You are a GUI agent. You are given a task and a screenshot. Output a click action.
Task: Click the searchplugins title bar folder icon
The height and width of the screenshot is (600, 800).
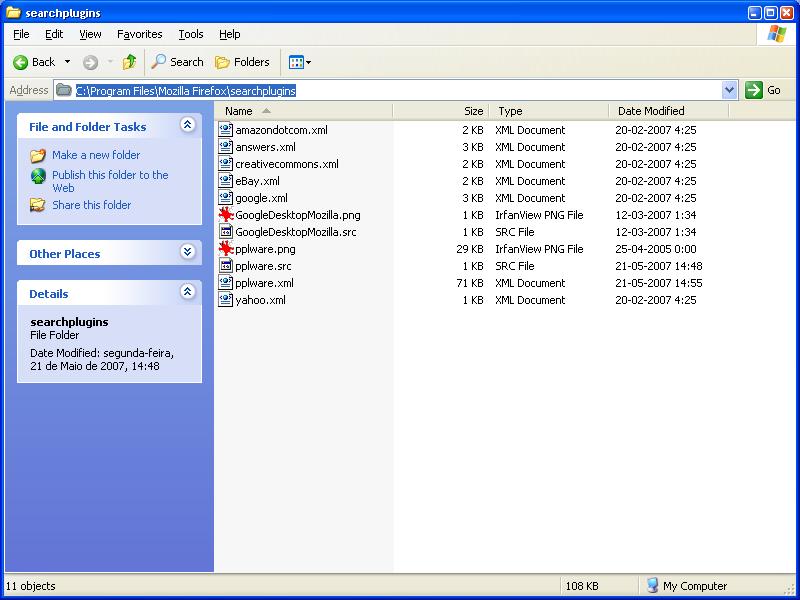click(13, 12)
